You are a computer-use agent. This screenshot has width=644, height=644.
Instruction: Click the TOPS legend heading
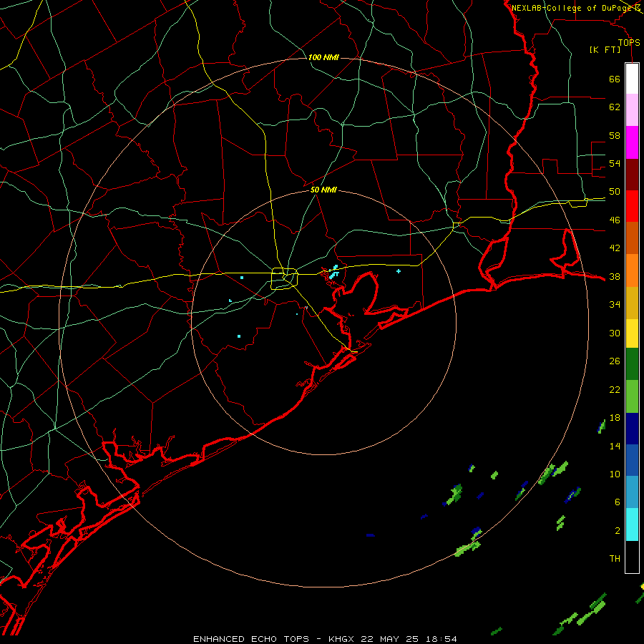(x=629, y=43)
